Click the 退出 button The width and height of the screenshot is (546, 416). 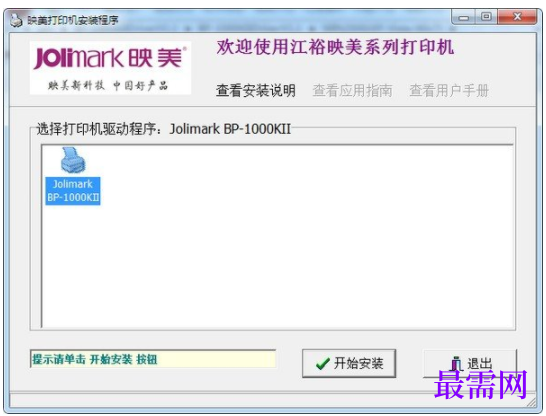point(470,363)
